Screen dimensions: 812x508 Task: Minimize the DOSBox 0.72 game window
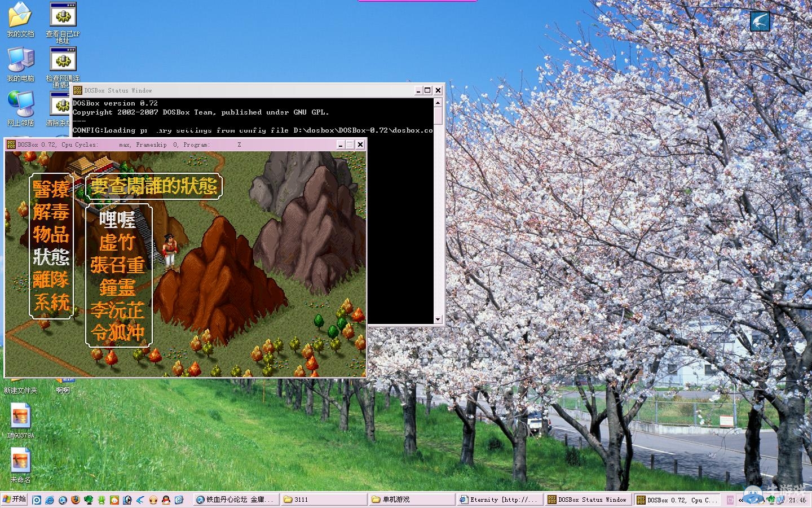pyautogui.click(x=341, y=144)
